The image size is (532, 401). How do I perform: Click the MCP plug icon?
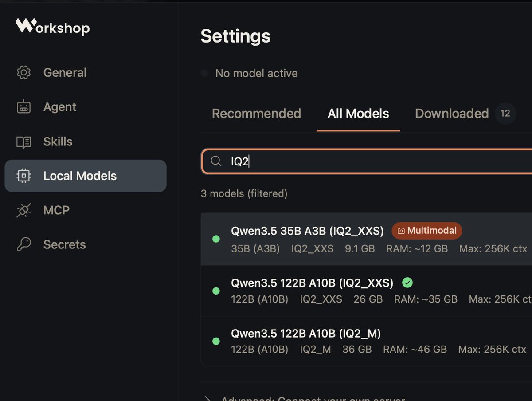(x=23, y=210)
